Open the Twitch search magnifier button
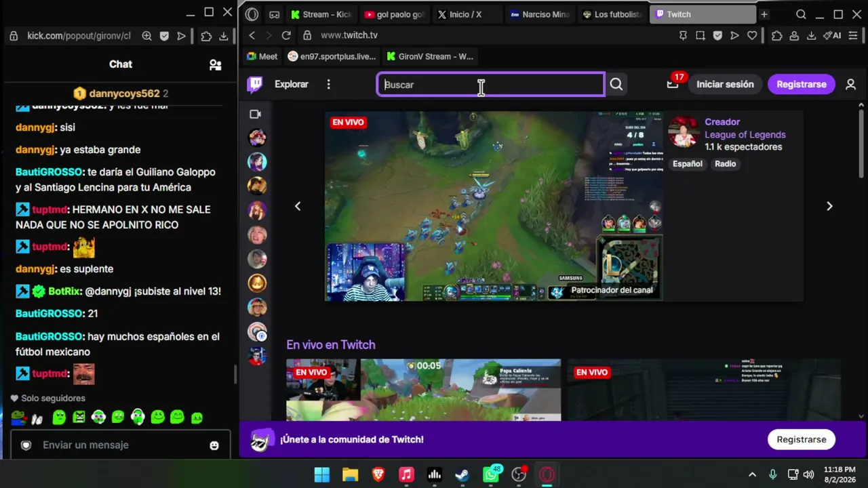This screenshot has height=488, width=868. coord(616,84)
